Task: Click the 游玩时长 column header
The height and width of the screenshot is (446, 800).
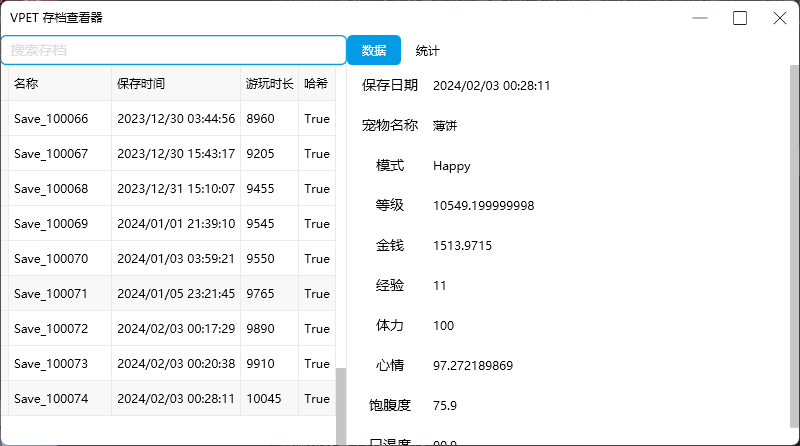Action: 269,84
